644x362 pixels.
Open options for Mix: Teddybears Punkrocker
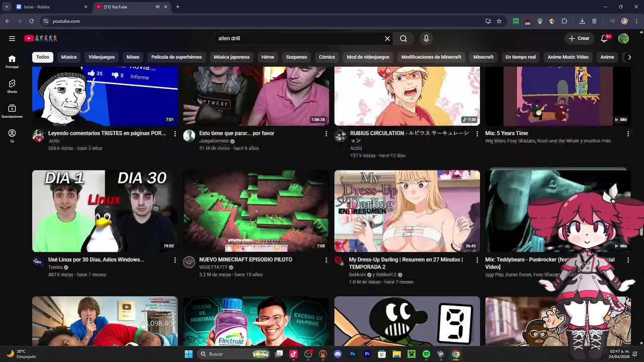[x=628, y=260]
